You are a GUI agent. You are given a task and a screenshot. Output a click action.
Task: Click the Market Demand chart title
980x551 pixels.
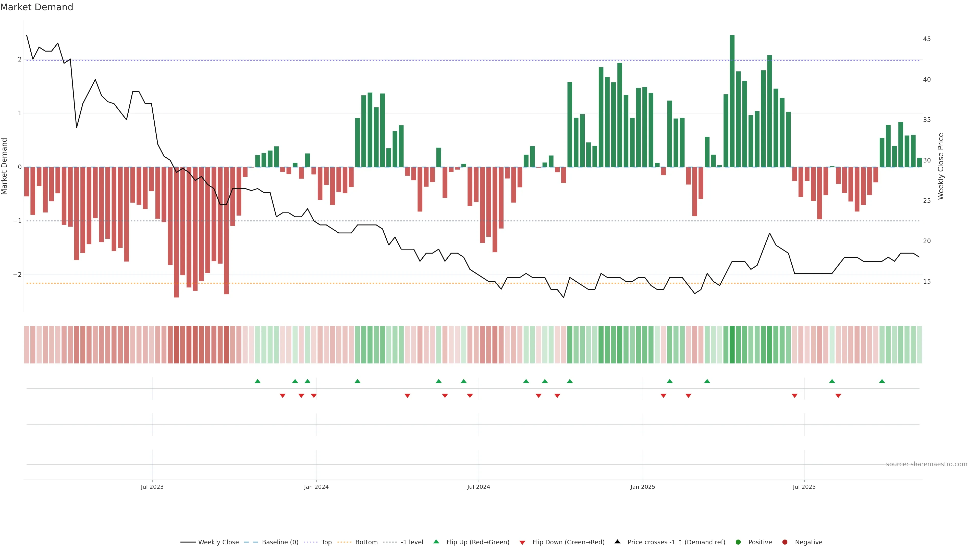[x=36, y=7]
